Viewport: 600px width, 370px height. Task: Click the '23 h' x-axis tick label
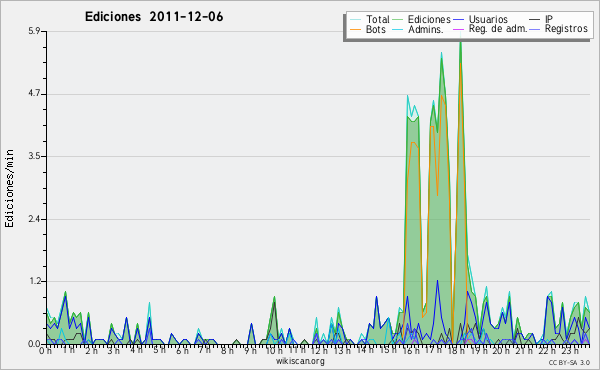pos(569,350)
